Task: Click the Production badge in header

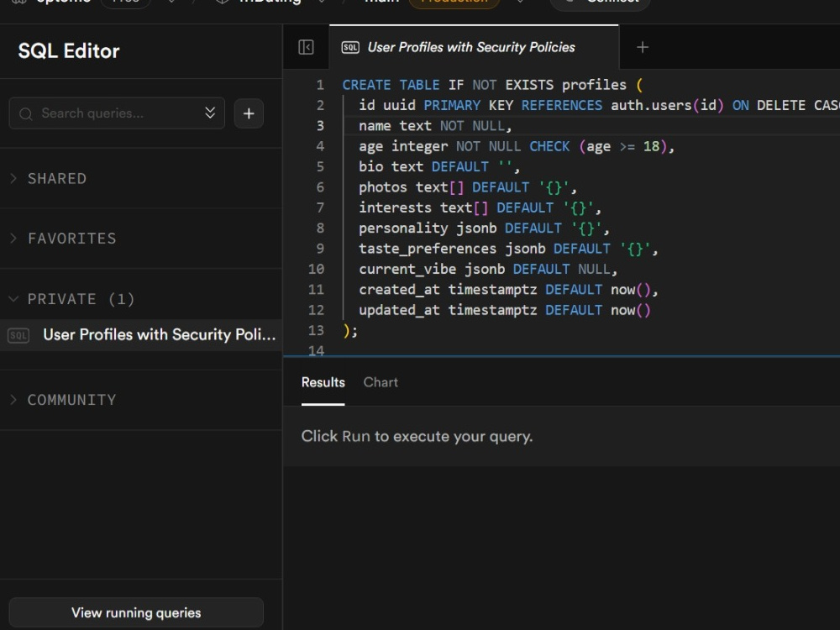Action: (x=454, y=3)
